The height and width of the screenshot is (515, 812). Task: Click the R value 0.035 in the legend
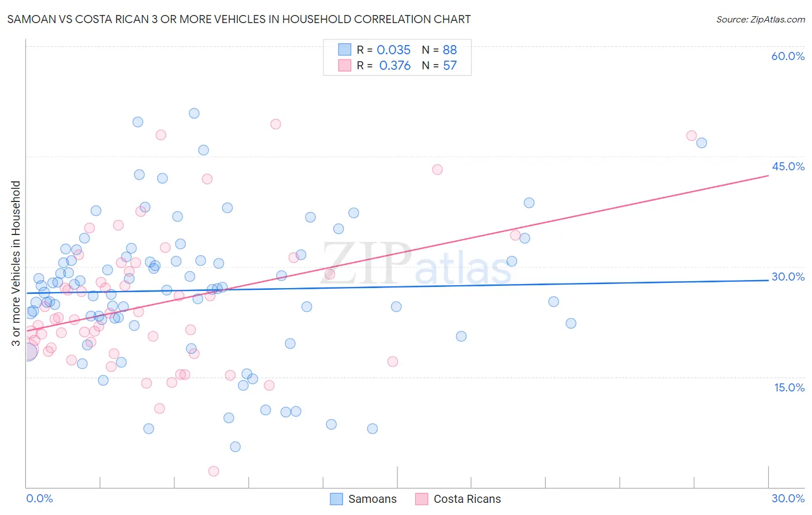(394, 50)
